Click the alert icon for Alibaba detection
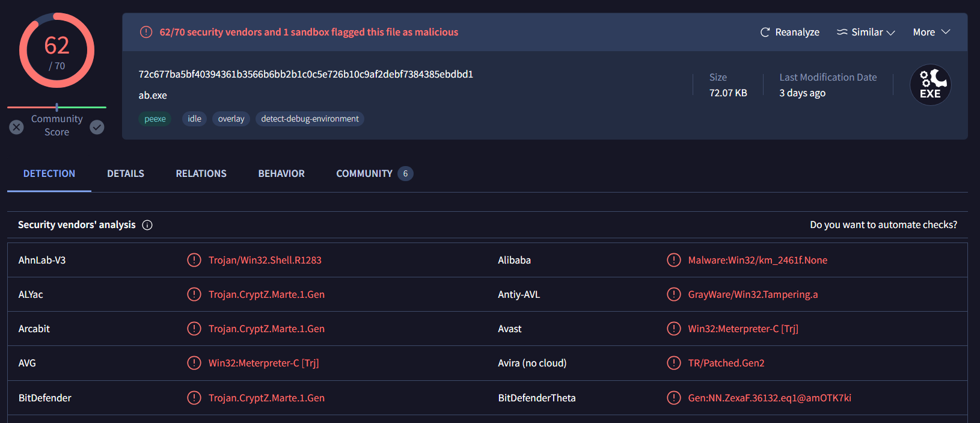 coord(673,260)
